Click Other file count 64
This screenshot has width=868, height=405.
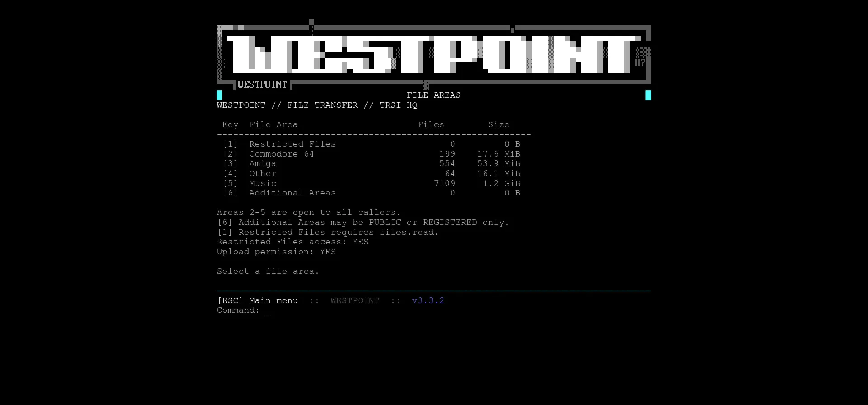(450, 173)
